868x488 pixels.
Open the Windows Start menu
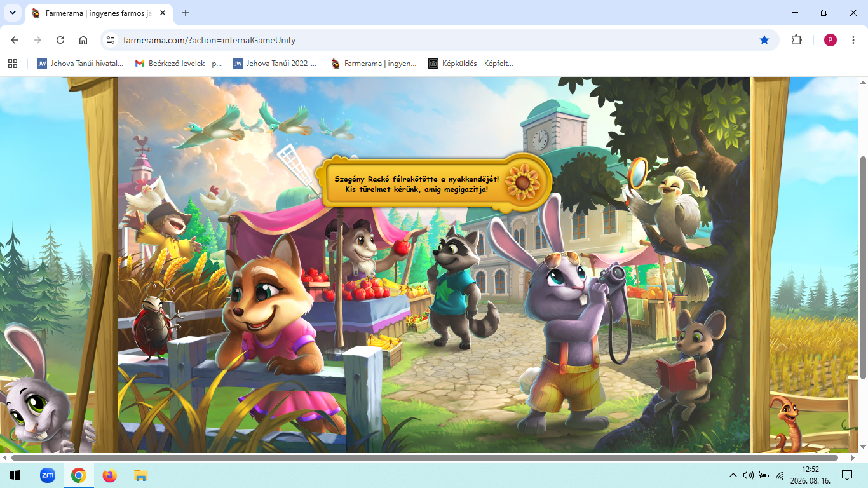pyautogui.click(x=15, y=475)
